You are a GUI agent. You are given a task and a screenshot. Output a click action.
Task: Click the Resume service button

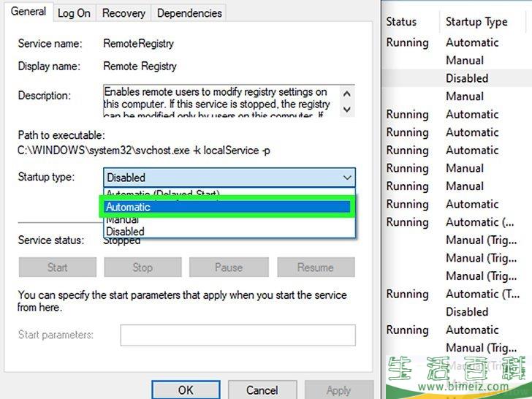pos(315,267)
